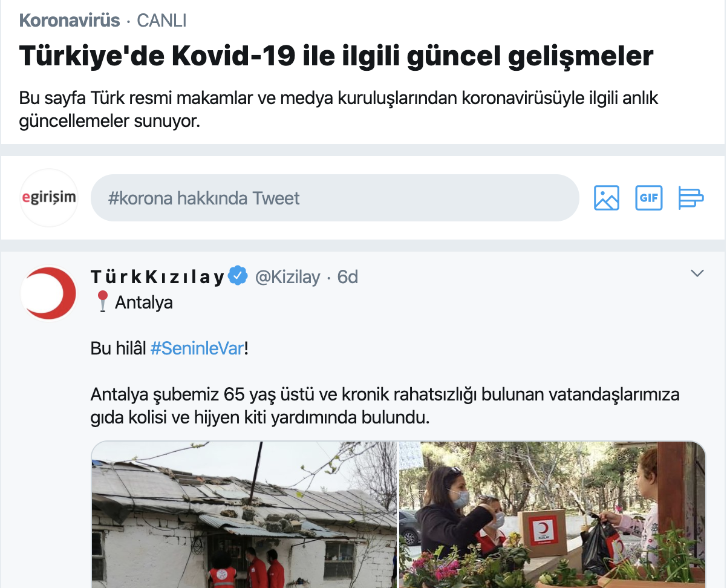Click the page description about resmi makamlar
This screenshot has width=727, height=588.
[x=339, y=109]
